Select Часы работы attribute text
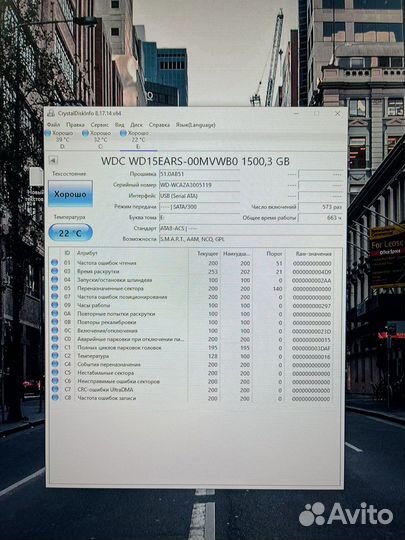The width and height of the screenshot is (405, 540). tap(94, 305)
